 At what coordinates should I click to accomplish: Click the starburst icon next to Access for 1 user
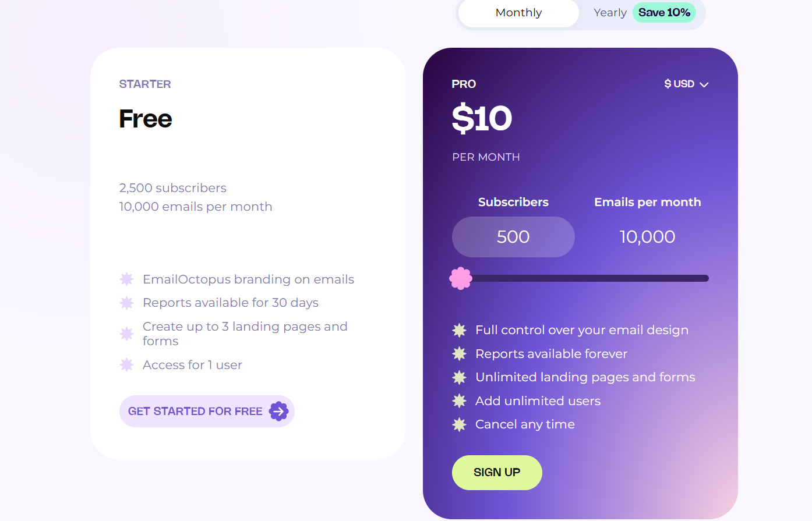pos(126,365)
